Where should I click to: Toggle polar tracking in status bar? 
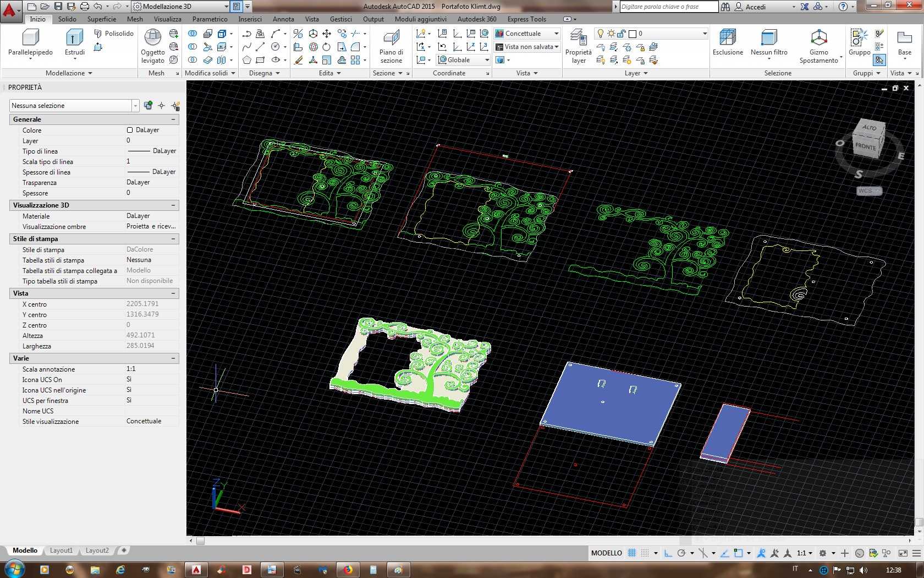pos(681,553)
